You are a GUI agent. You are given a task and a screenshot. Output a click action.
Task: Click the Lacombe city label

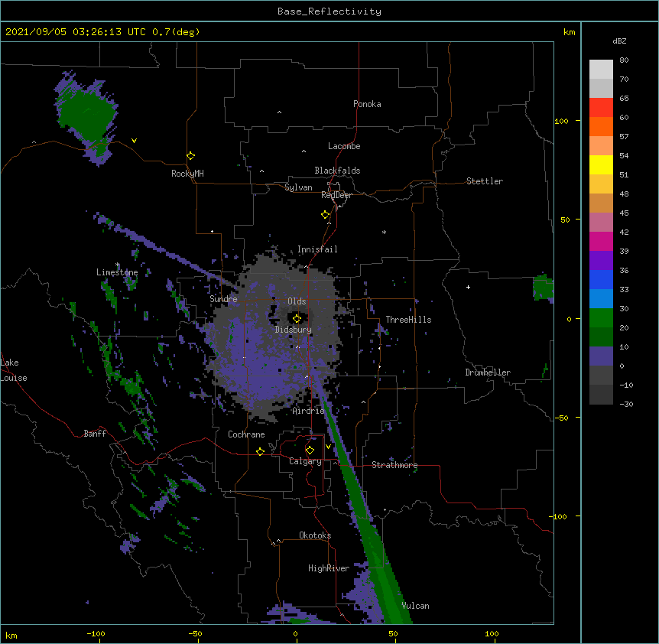pyautogui.click(x=344, y=146)
